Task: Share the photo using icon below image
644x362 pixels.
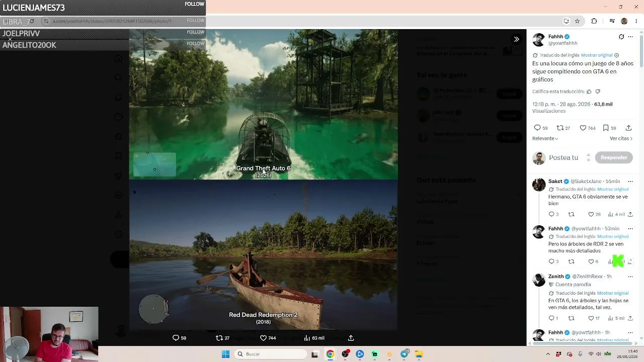Action: point(351,338)
